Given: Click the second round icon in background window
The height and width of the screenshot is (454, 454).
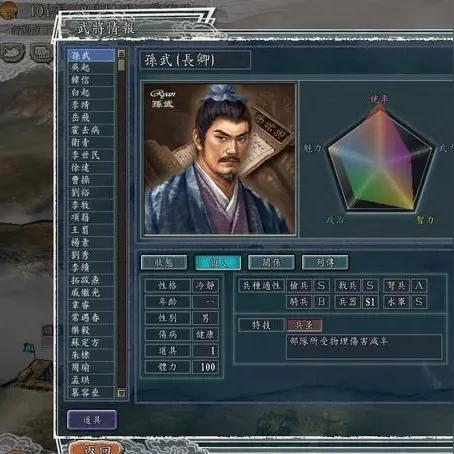Looking at the screenshot, I should 42,53.
